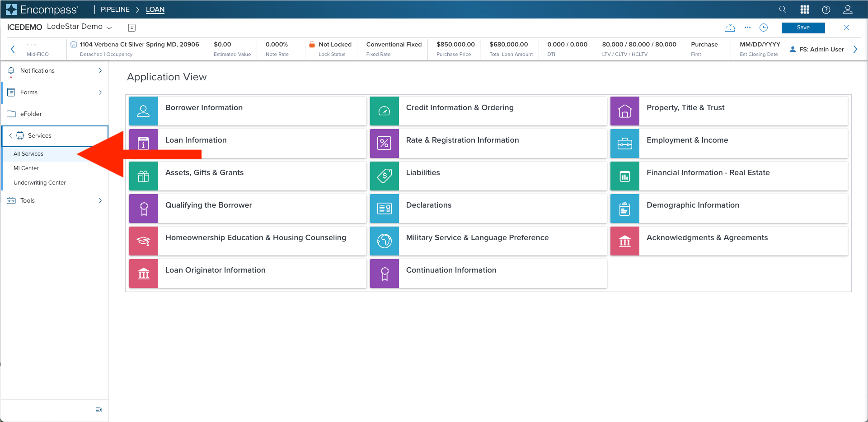The height and width of the screenshot is (422, 868).
Task: Open the history clock icon
Action: (x=764, y=28)
